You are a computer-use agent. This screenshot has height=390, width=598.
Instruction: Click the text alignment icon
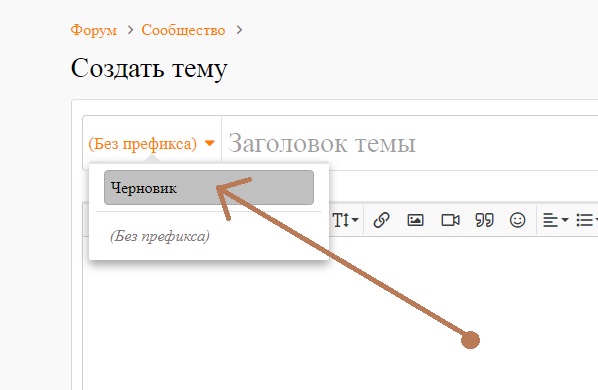click(x=550, y=220)
